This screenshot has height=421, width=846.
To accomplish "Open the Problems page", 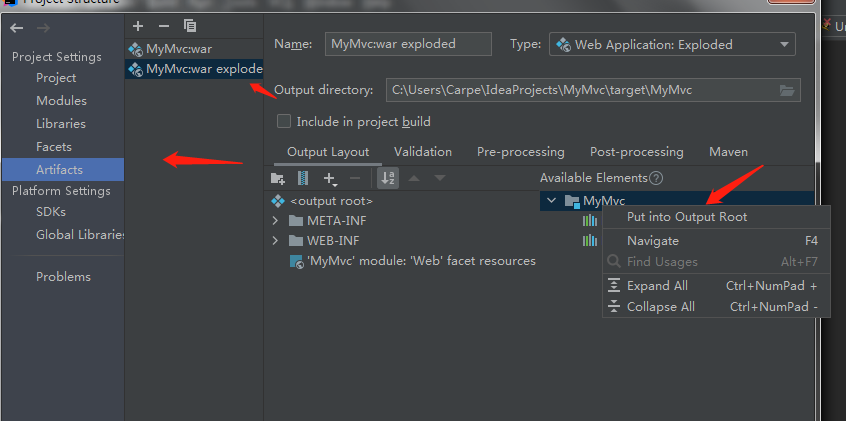I will click(x=63, y=277).
